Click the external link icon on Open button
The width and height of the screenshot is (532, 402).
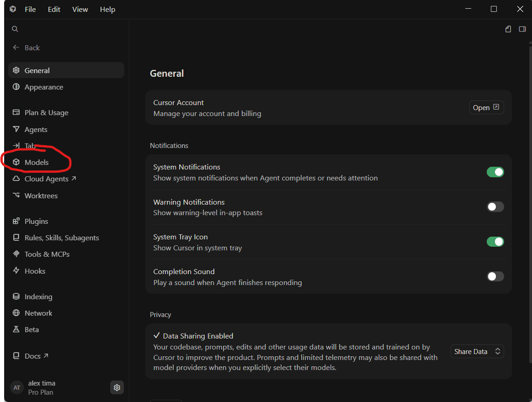pyautogui.click(x=496, y=107)
